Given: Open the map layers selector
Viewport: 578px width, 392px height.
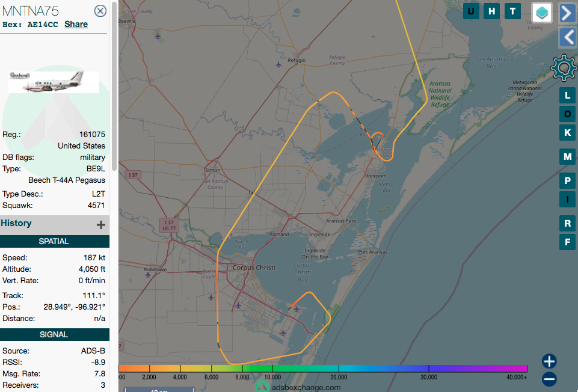Looking at the screenshot, I should [x=542, y=13].
